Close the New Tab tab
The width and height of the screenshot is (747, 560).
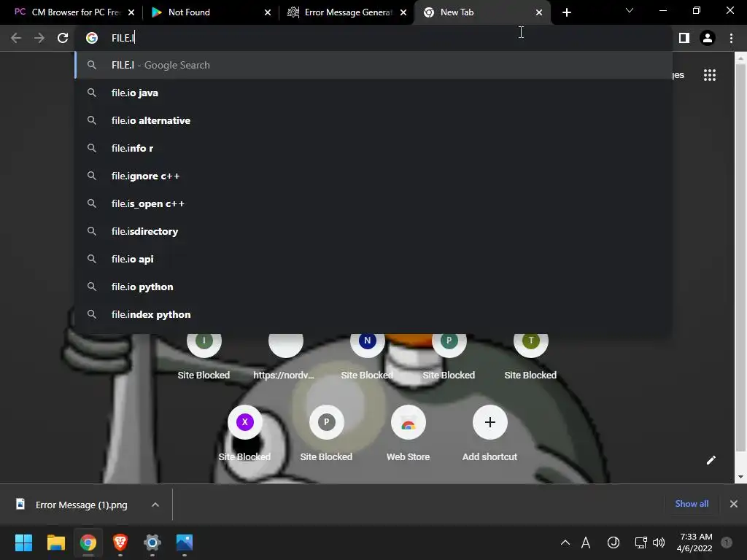click(539, 12)
